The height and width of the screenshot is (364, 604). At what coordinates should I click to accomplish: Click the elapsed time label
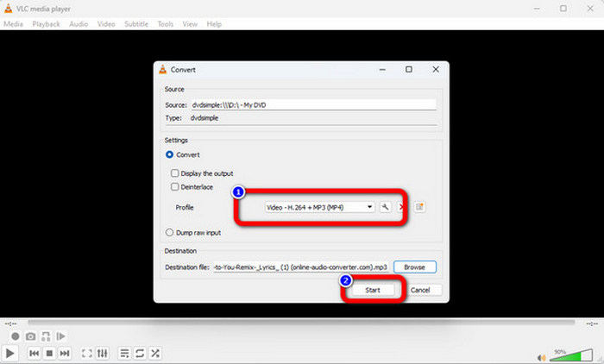click(10, 324)
